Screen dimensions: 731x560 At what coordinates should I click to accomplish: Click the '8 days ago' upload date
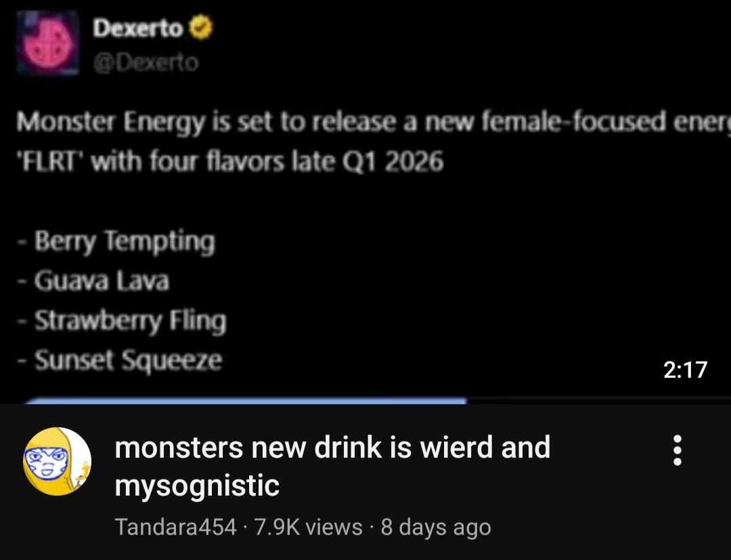(436, 527)
